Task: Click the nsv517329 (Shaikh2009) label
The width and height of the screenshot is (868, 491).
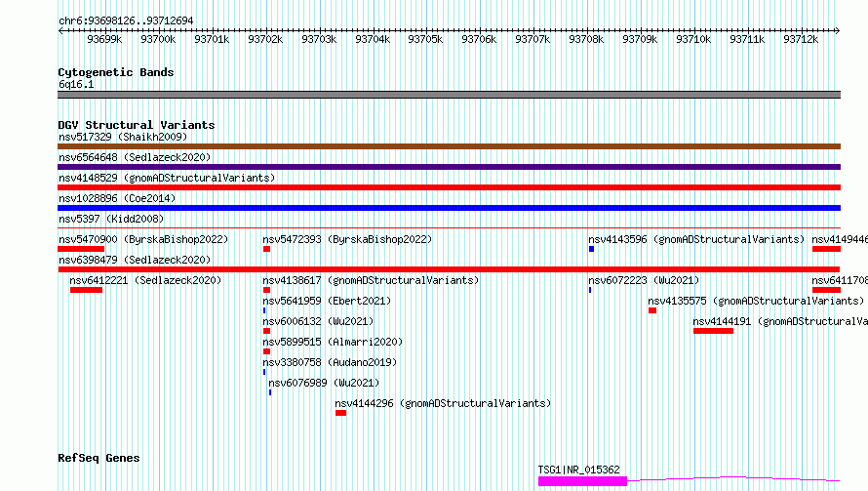Action: click(123, 137)
